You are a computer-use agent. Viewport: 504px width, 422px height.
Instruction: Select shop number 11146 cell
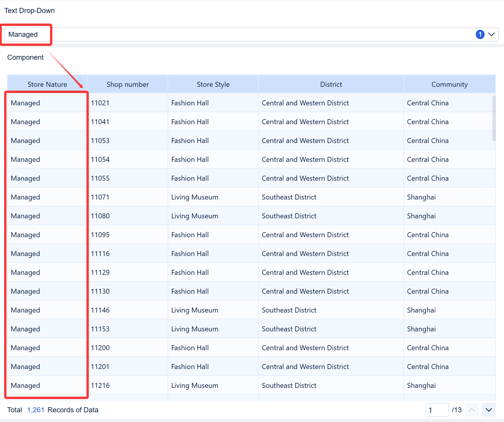pos(128,310)
